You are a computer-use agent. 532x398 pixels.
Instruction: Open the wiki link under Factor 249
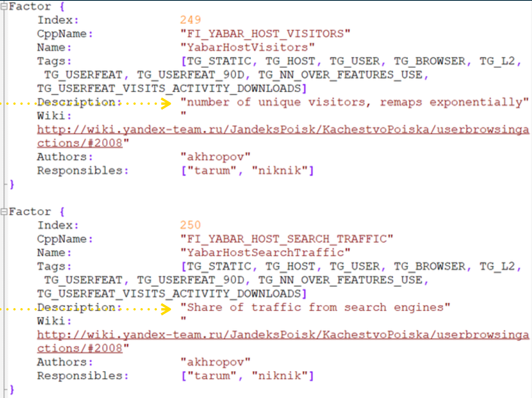283,136
